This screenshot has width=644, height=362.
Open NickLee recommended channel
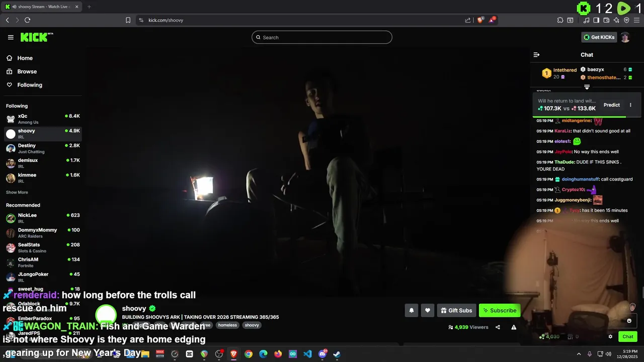point(43,218)
